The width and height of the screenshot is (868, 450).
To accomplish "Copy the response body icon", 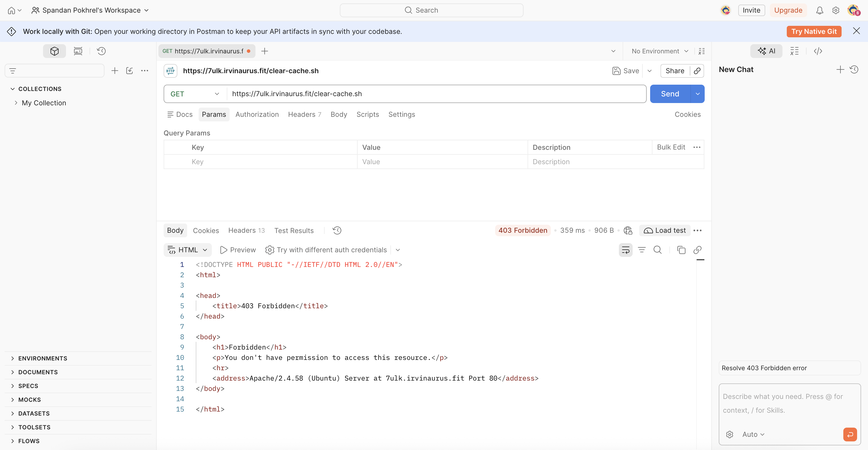I will click(681, 250).
